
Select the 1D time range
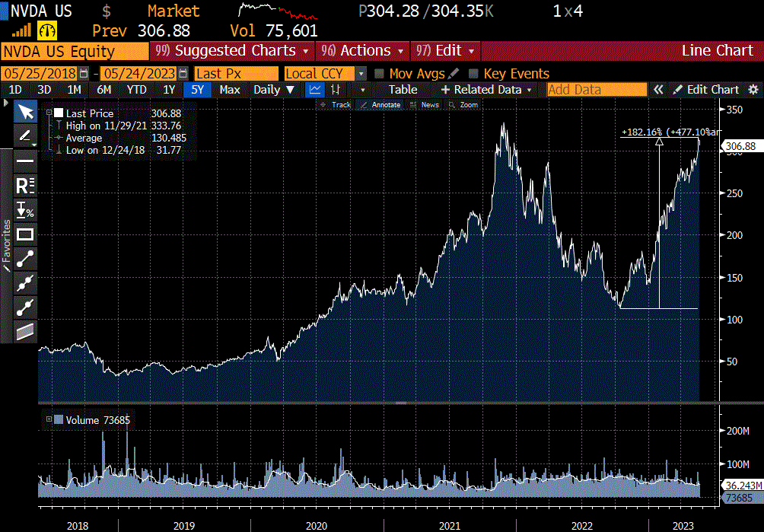[x=15, y=90]
